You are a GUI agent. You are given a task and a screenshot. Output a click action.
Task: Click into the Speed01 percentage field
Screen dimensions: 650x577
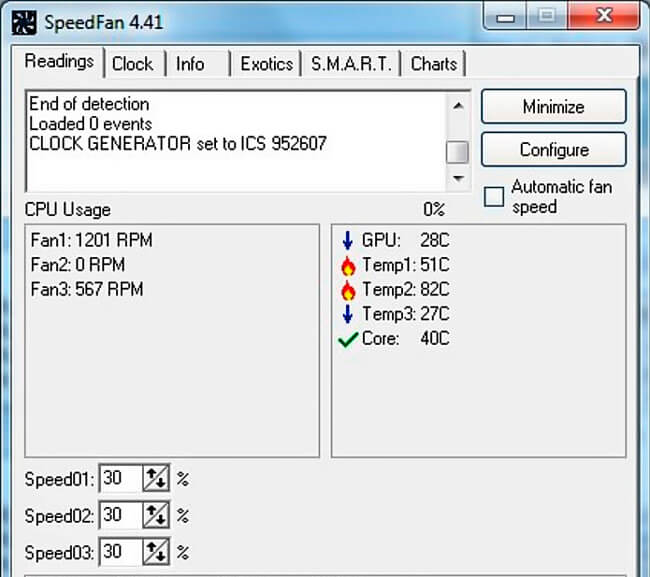tap(121, 478)
